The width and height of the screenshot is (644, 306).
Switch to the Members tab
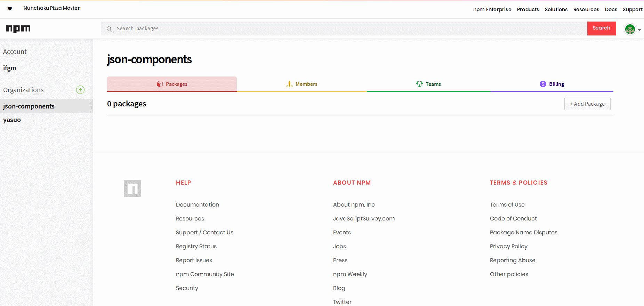[302, 84]
